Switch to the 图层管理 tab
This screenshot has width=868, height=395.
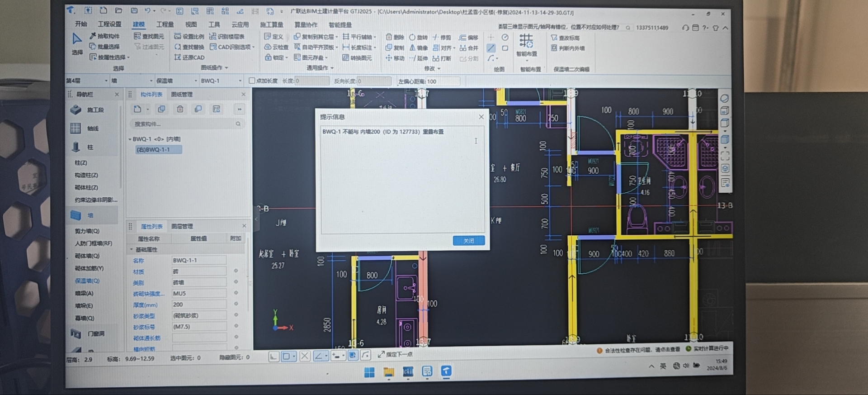tap(182, 226)
